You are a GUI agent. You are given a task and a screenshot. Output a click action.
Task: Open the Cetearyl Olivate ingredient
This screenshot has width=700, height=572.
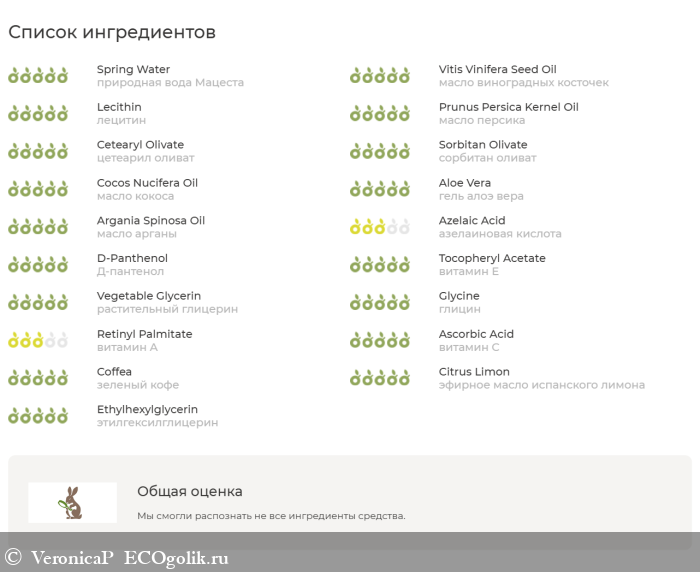point(140,145)
